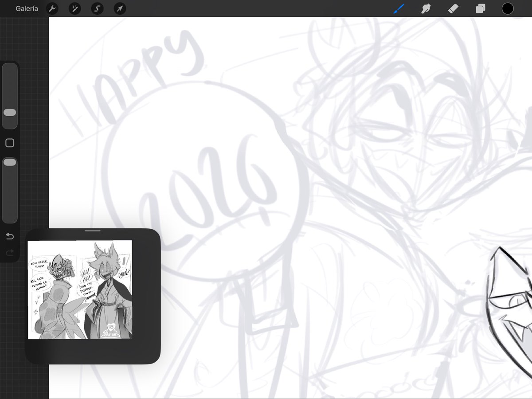Collapse the floating Reference companion window
Viewport: 532px width, 399px height.
[x=93, y=231]
